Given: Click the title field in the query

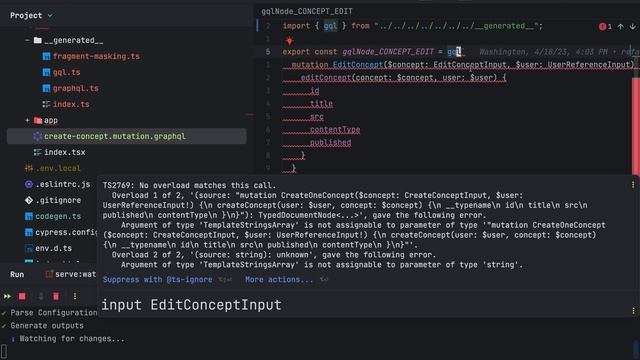Looking at the screenshot, I should (x=321, y=104).
